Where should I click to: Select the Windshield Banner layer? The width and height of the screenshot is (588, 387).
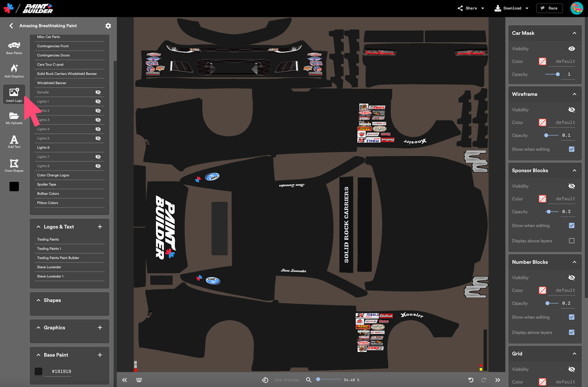pyautogui.click(x=69, y=83)
